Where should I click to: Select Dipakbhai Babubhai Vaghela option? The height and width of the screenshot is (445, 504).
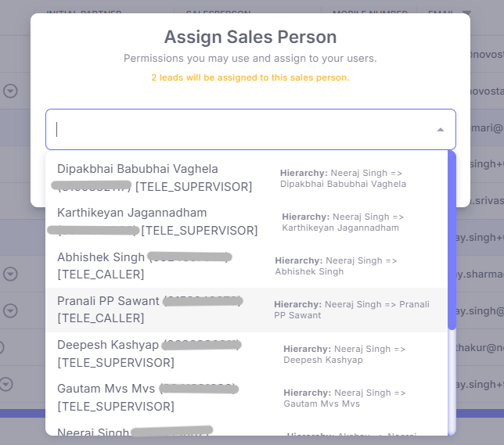138,169
